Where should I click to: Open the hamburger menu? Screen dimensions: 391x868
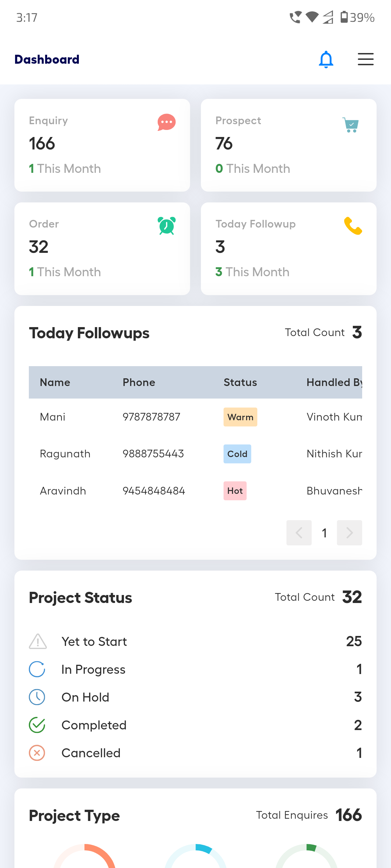click(x=365, y=59)
